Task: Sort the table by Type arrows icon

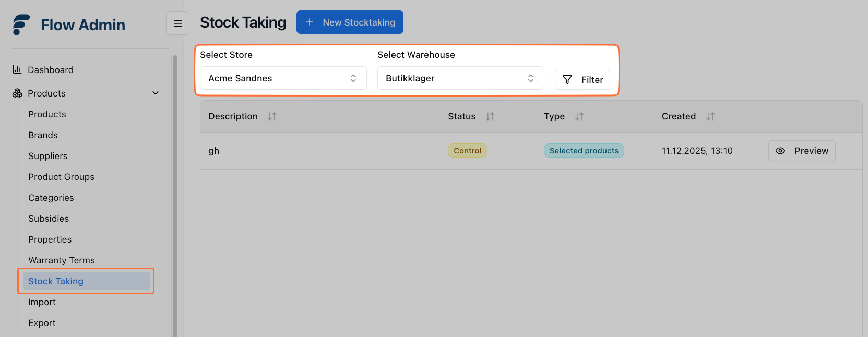Action: (x=579, y=116)
